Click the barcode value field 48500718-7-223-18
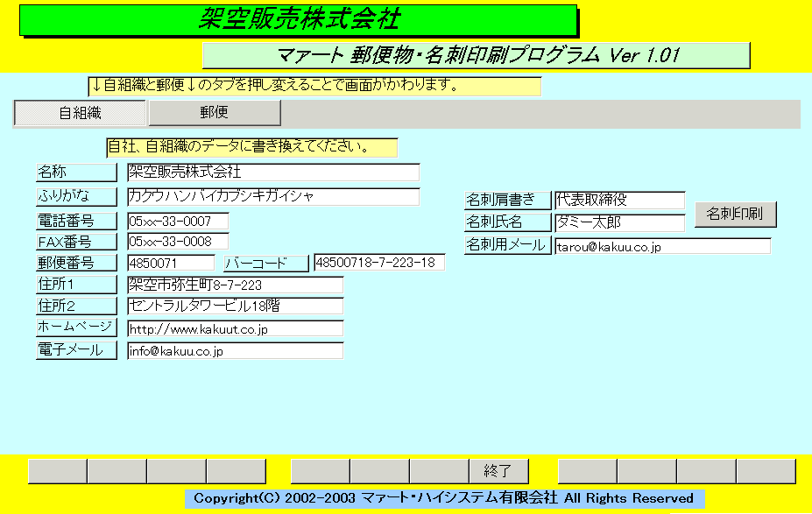812x514 pixels. [379, 263]
